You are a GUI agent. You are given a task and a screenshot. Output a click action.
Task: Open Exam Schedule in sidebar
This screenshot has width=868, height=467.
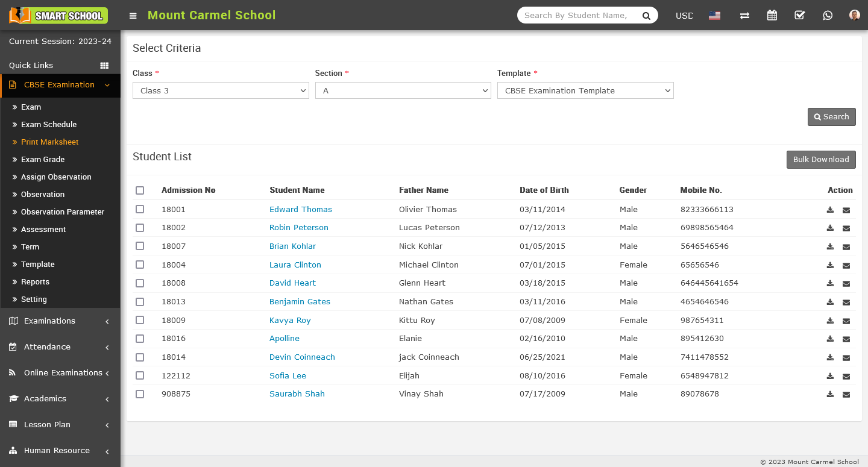[49, 124]
